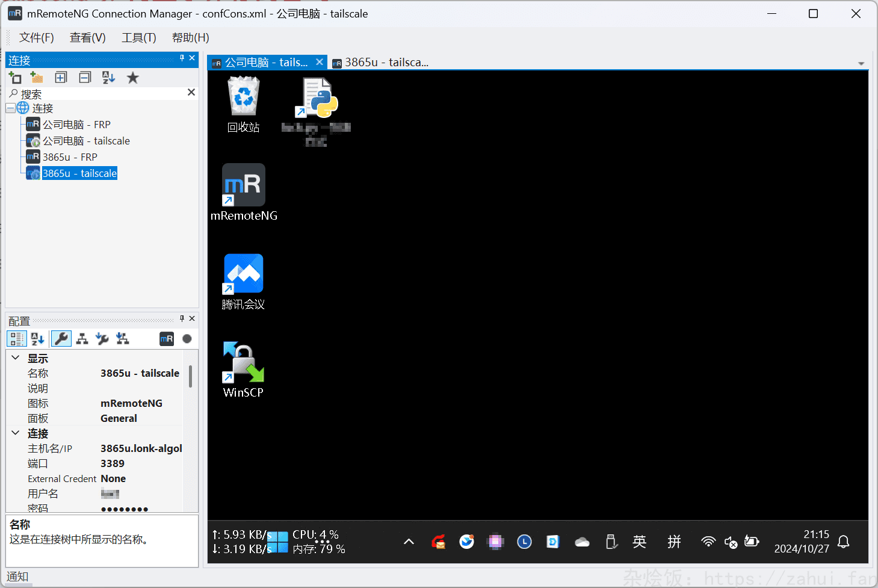Click the Inheritance icon in 配置 toolbar
The width and height of the screenshot is (878, 588).
(x=82, y=339)
